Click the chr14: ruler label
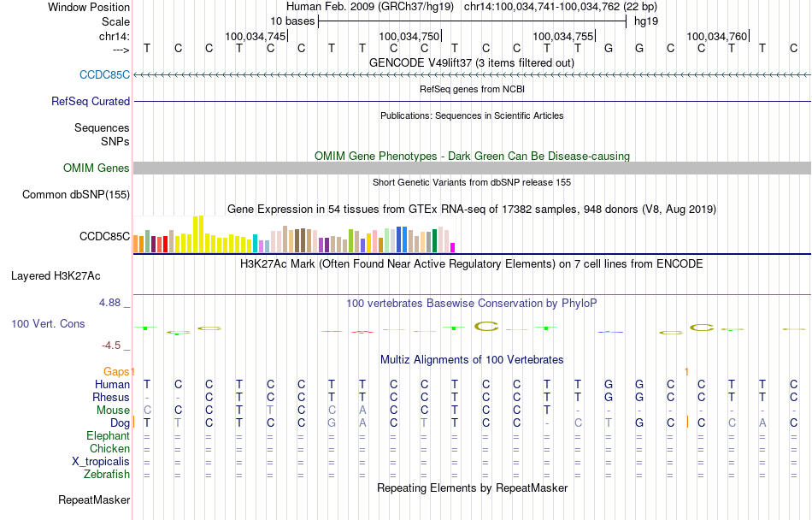The width and height of the screenshot is (812, 520). 115,36
